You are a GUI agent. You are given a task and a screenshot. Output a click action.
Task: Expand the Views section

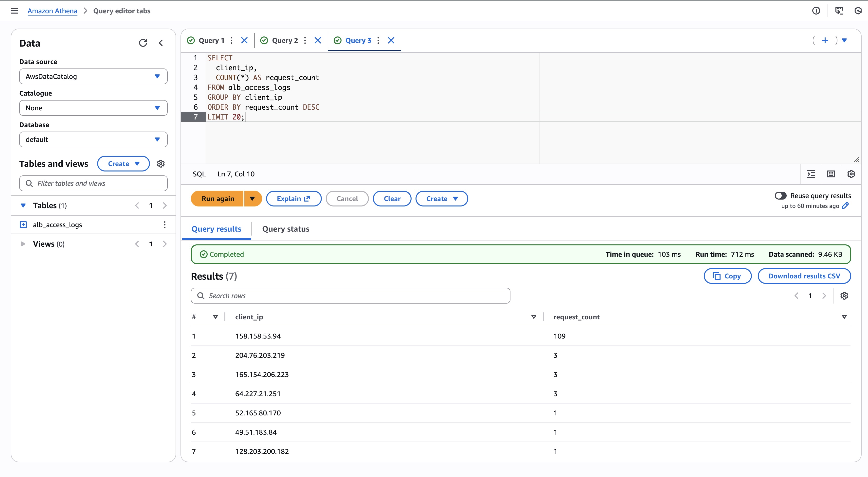pyautogui.click(x=23, y=244)
